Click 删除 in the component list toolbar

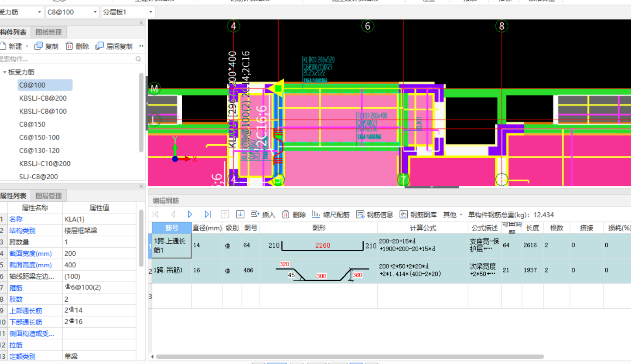pyautogui.click(x=77, y=46)
